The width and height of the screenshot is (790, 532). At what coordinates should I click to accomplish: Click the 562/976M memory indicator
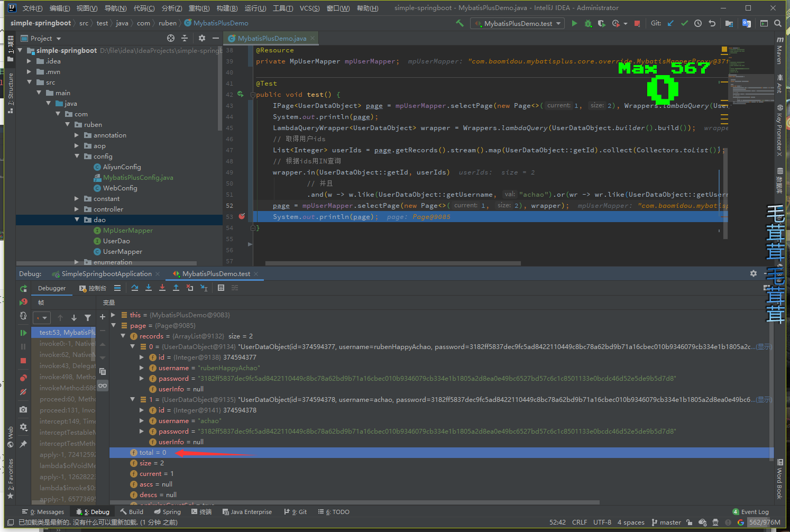click(x=764, y=522)
